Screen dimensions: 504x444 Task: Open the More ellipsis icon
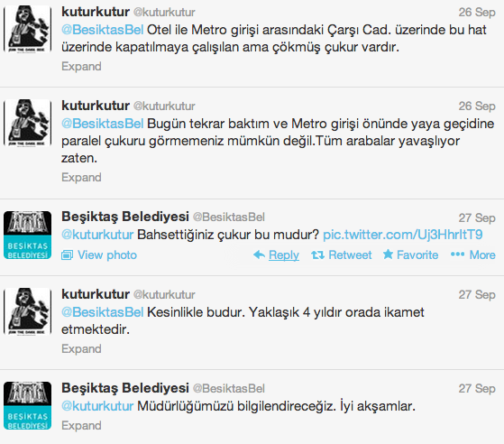(x=457, y=254)
